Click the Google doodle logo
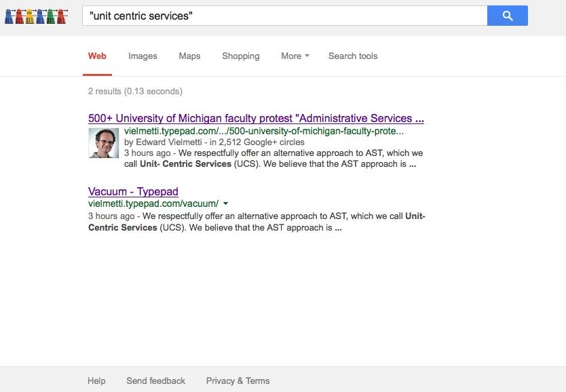The width and height of the screenshot is (566, 392). click(x=36, y=16)
